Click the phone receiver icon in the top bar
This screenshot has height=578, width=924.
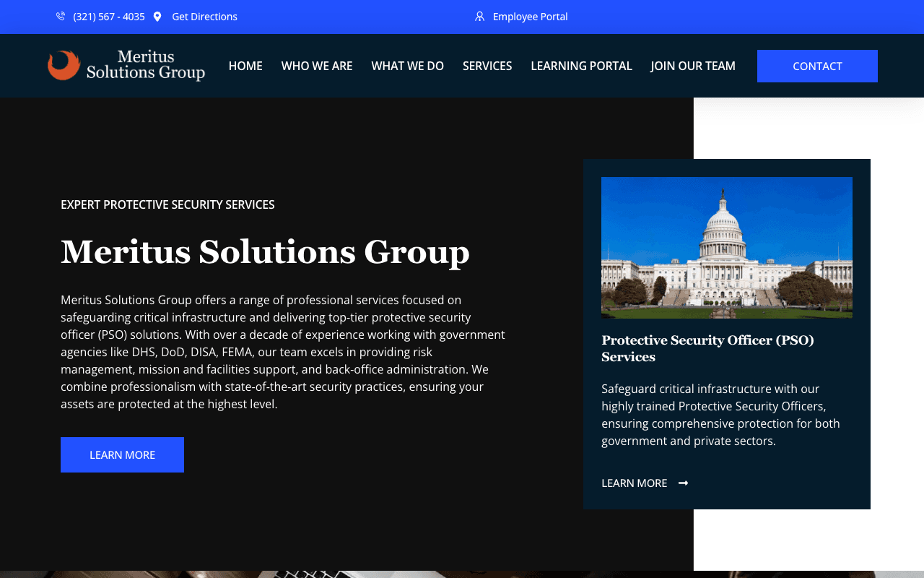click(61, 16)
